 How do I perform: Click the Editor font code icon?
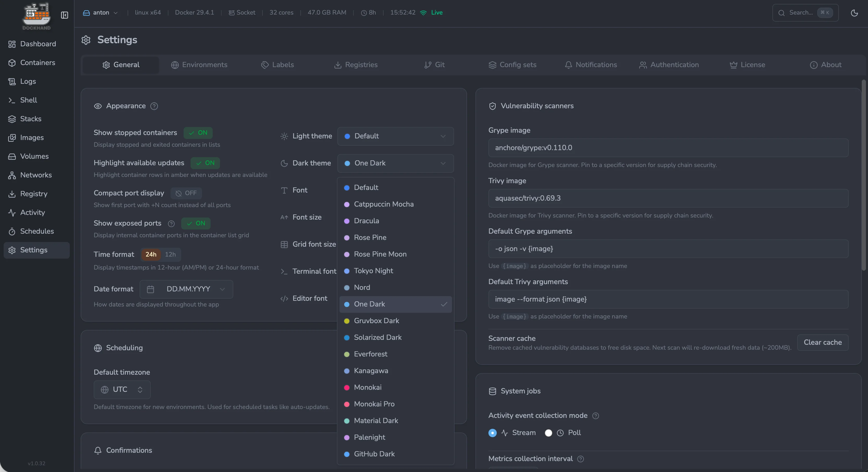[x=284, y=299]
